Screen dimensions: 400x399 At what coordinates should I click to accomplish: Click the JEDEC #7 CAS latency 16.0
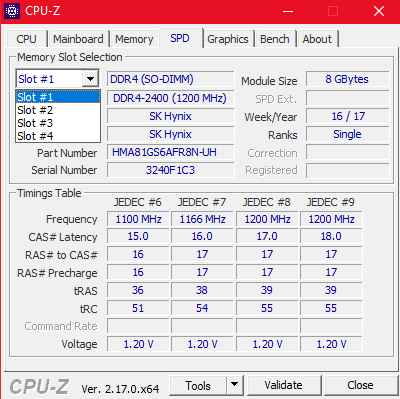202,236
